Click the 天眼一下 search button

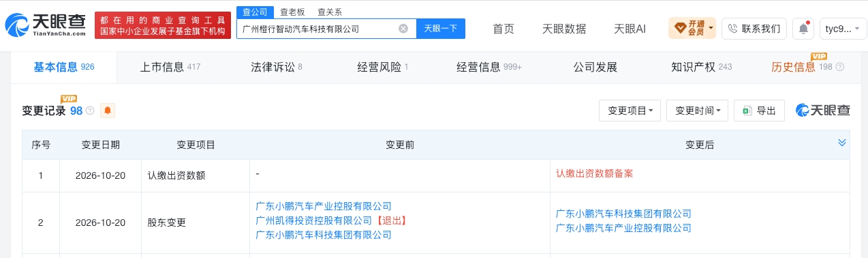(x=441, y=29)
